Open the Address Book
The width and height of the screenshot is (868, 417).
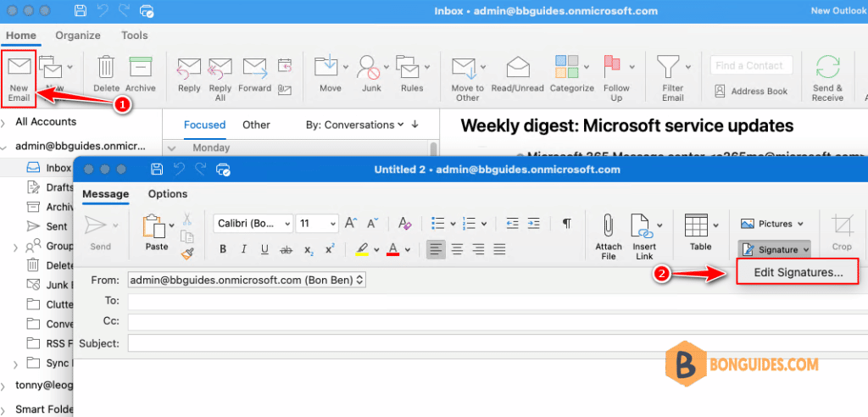pyautogui.click(x=751, y=91)
